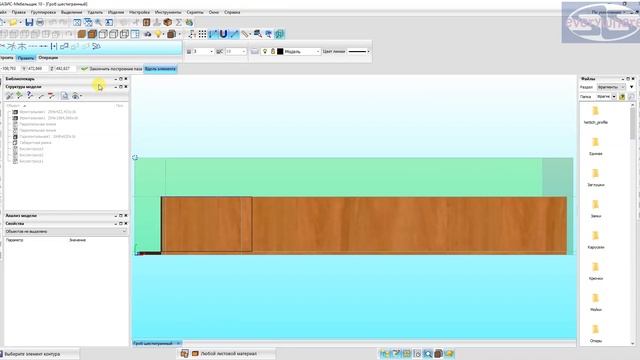This screenshot has width=640, height=360.
Task: Select the solid textured view mode icon
Action: (92, 34)
